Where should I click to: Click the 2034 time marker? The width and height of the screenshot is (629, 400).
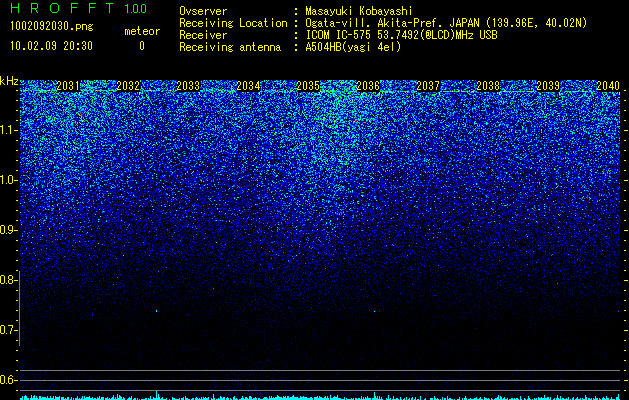coord(248,85)
